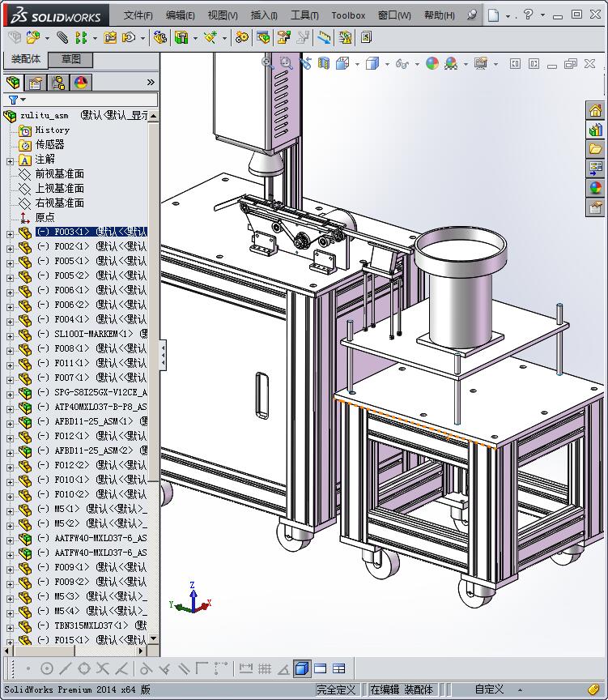Open the Toolbox menu

point(348,15)
